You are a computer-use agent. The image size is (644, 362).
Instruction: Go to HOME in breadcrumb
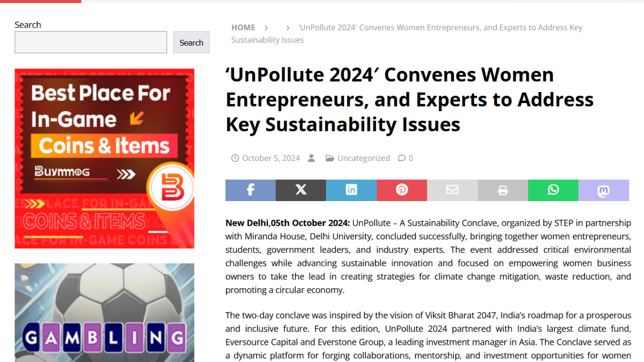coord(243,28)
